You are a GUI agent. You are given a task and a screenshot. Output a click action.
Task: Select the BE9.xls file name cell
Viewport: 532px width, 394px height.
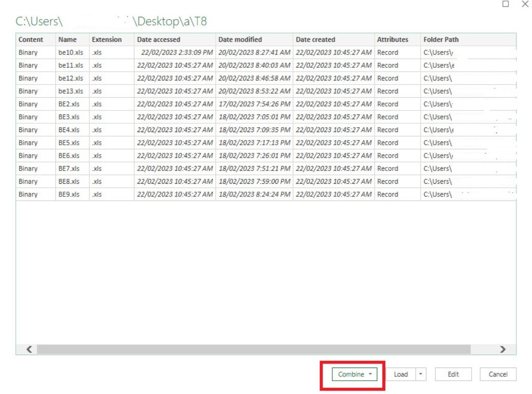[72, 194]
